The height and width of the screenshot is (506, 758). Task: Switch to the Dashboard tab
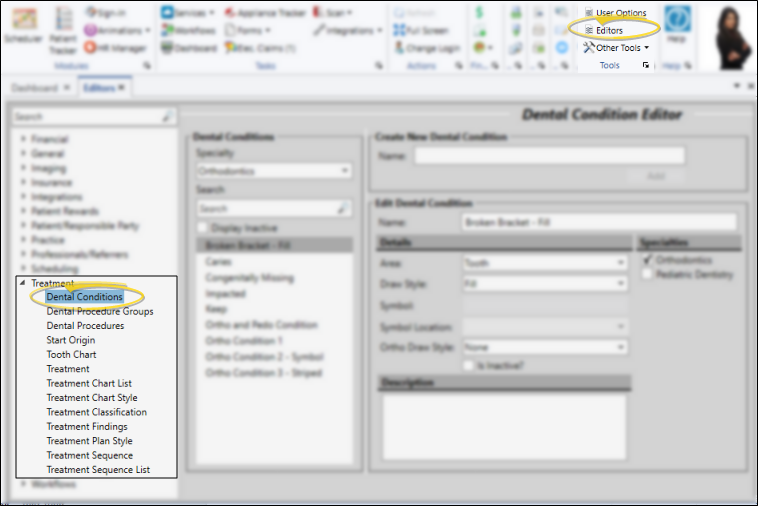(x=35, y=87)
